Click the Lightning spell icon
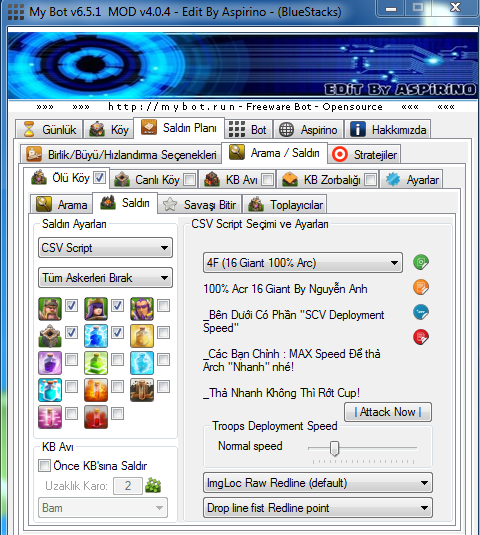The width and height of the screenshot is (480, 535). pyautogui.click(x=96, y=336)
